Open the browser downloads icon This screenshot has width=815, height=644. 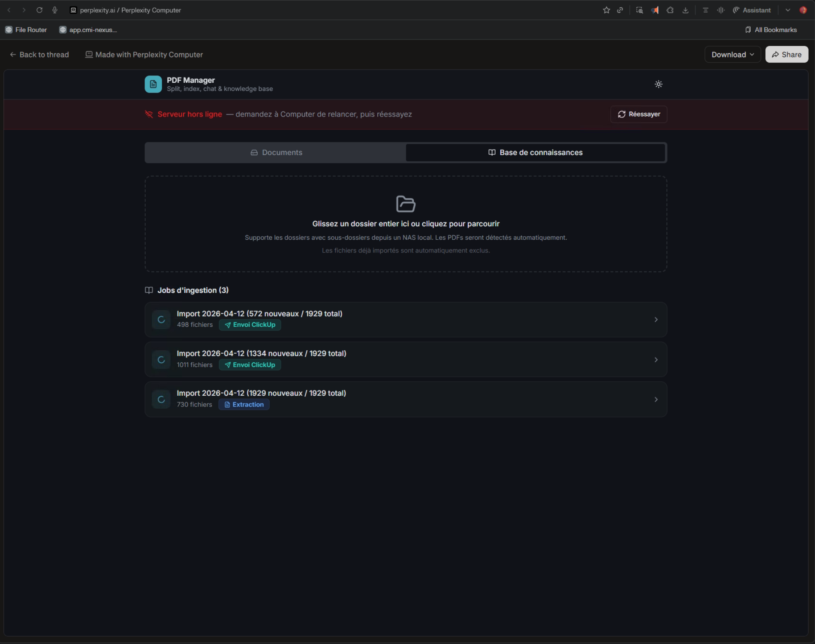(686, 10)
